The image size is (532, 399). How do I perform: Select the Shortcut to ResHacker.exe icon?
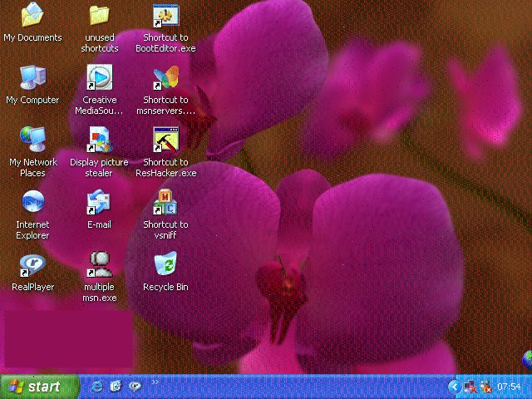[x=165, y=140]
